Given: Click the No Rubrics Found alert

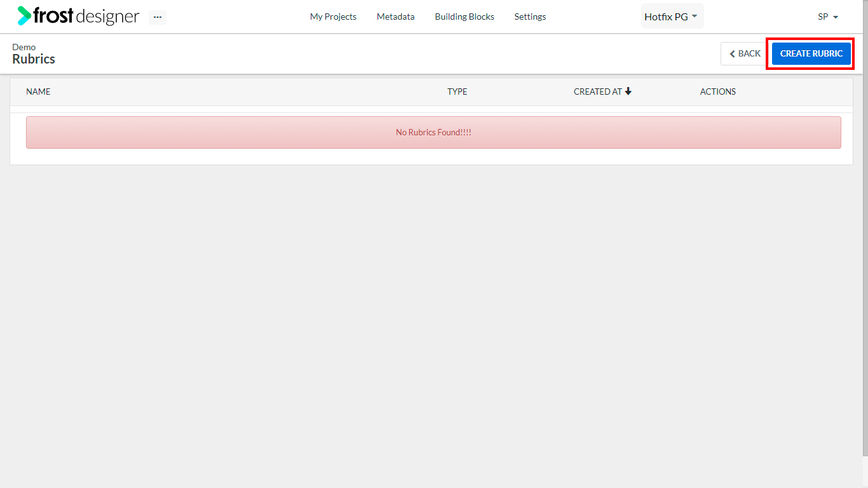Looking at the screenshot, I should coord(433,132).
